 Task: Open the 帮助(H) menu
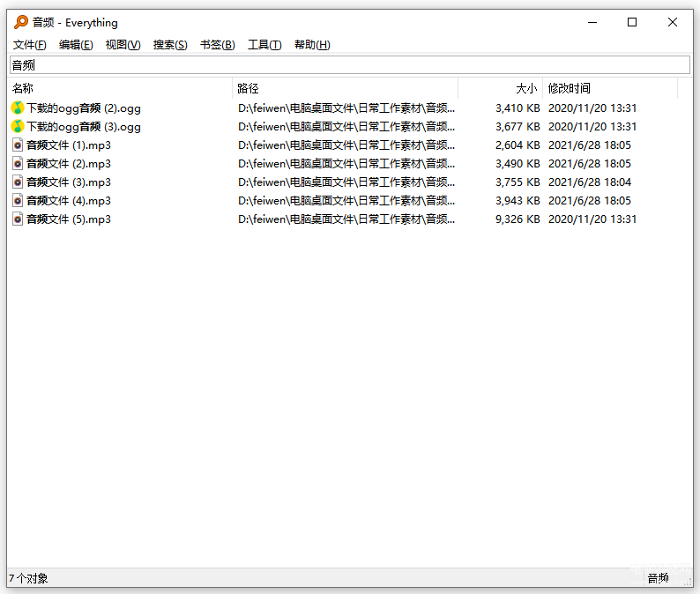tap(312, 45)
